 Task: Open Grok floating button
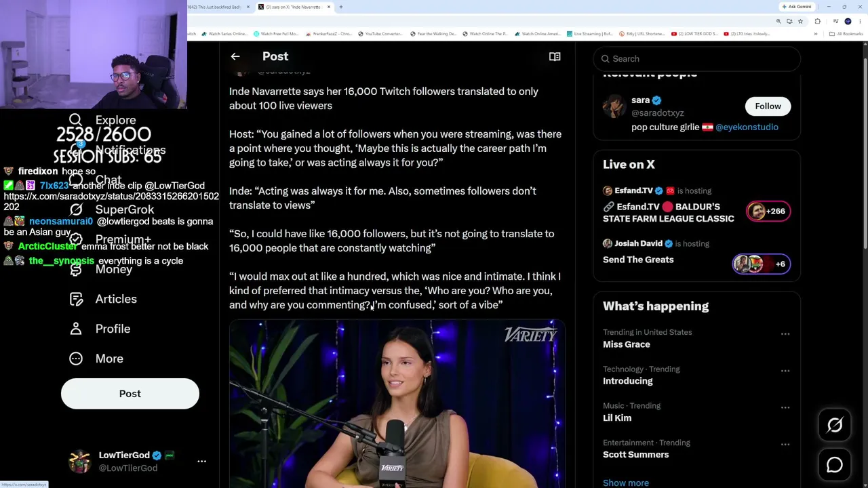point(835,425)
